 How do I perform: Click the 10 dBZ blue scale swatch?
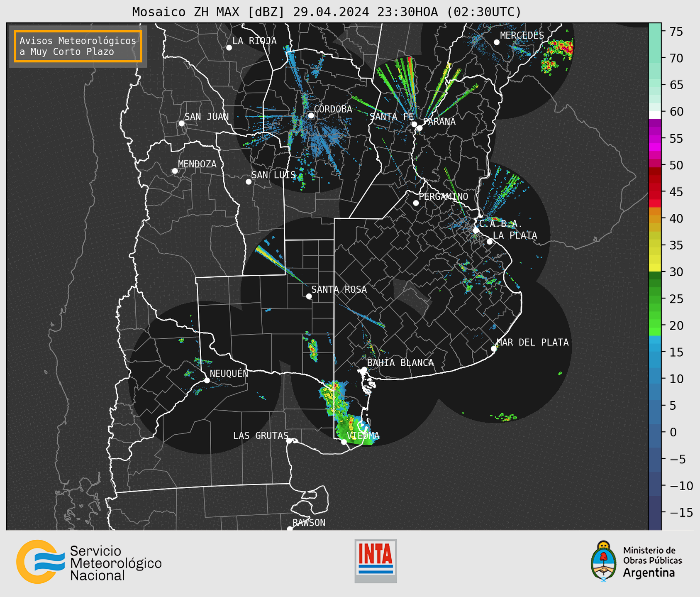[655, 379]
